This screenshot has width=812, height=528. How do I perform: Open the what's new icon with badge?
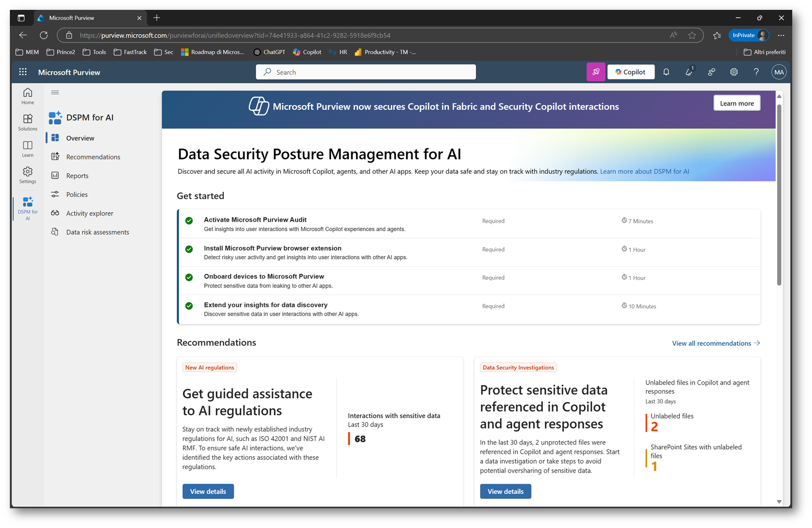click(x=689, y=72)
